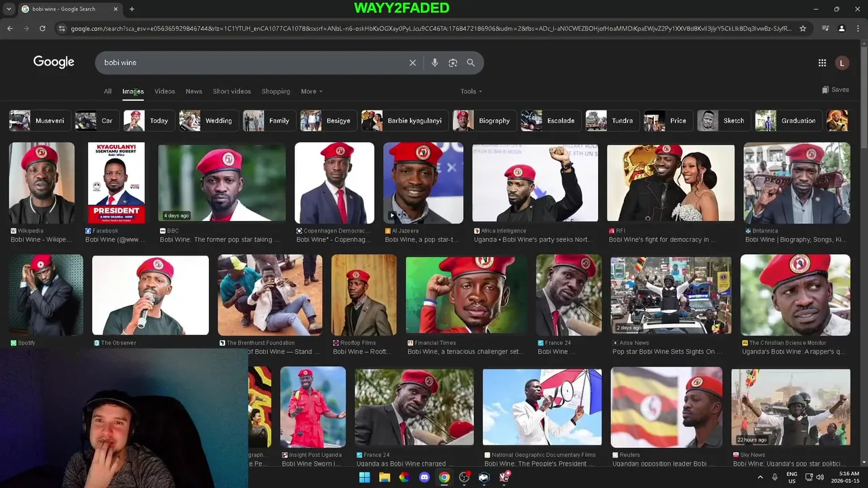Viewport: 868px width, 488px height.
Task: Open the Wikipedia Bobi Wine image result
Action: click(41, 183)
